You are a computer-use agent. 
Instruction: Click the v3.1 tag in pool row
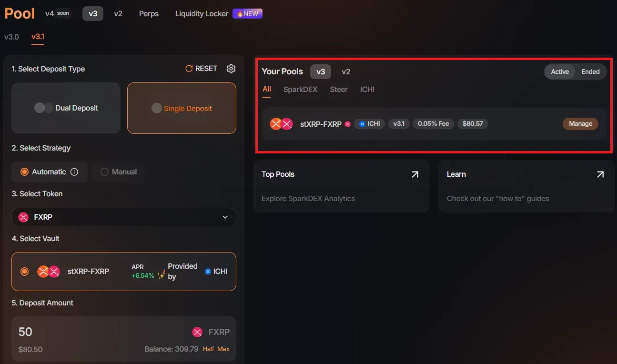(x=399, y=124)
